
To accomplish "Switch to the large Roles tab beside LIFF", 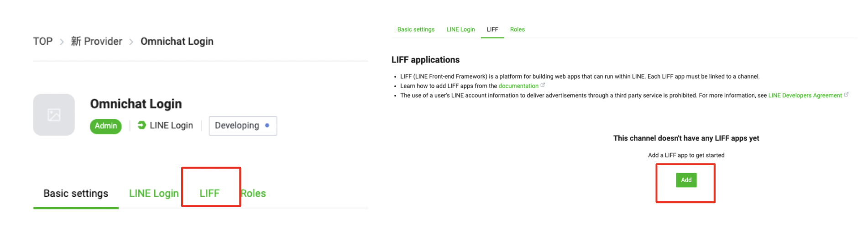I will click(254, 194).
